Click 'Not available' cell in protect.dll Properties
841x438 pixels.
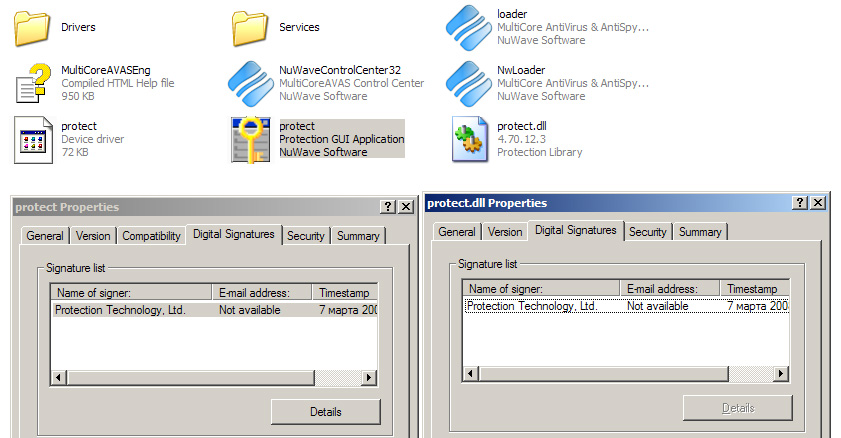pos(658,306)
